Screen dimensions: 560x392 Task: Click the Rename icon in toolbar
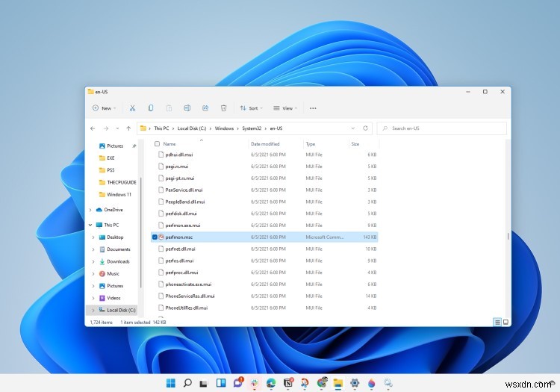click(187, 108)
